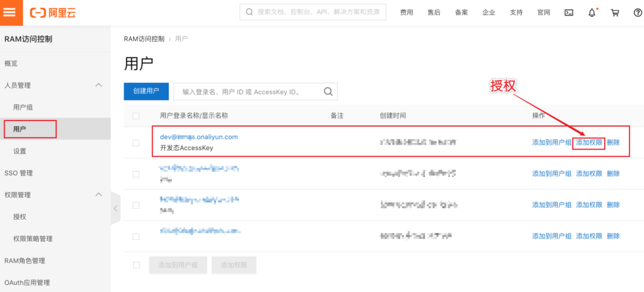Open the 官网 top link

click(543, 13)
